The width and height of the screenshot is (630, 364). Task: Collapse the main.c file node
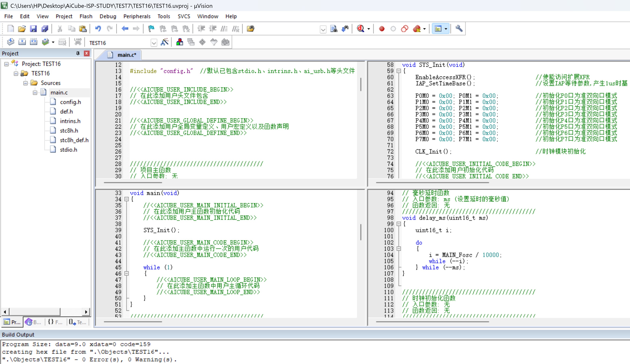pos(35,93)
